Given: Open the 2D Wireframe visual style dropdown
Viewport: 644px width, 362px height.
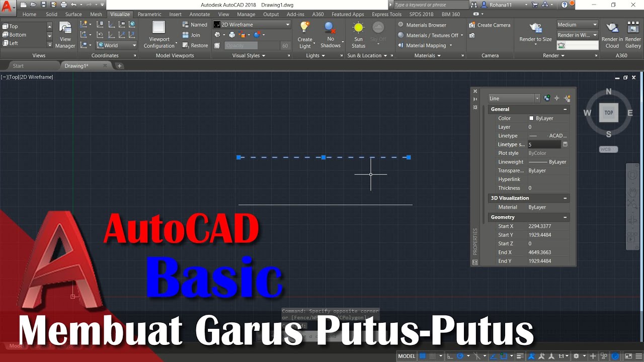Looking at the screenshot, I should tap(252, 25).
